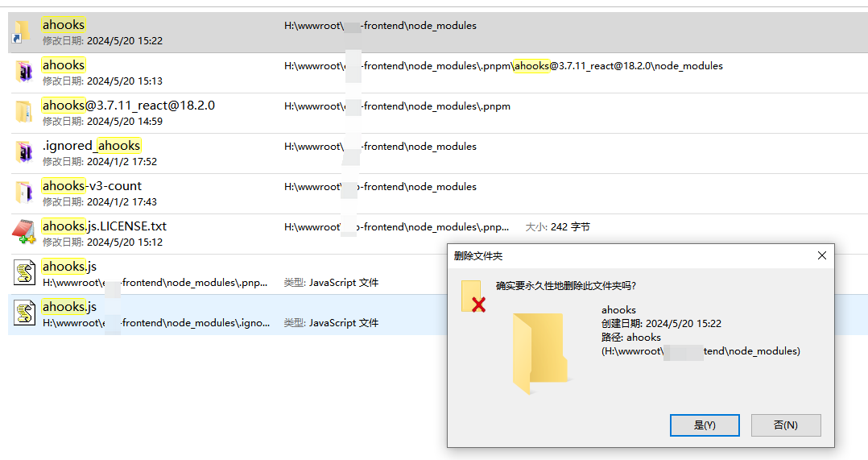Viewport: 868px width, 460px height.
Task: Click the path ending in .pnpm\ahooks@3.7.11_react@18.2.0\node_modules
Action: [x=503, y=66]
